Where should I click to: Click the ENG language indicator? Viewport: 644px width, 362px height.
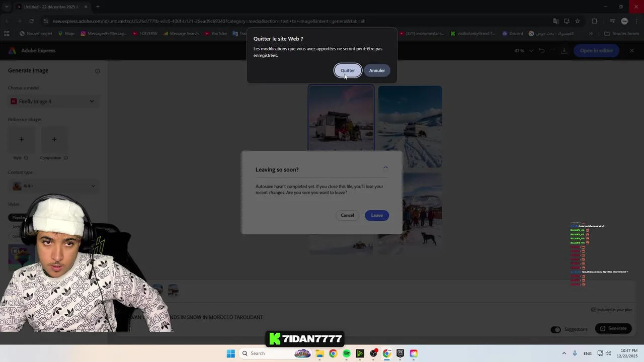point(588,353)
